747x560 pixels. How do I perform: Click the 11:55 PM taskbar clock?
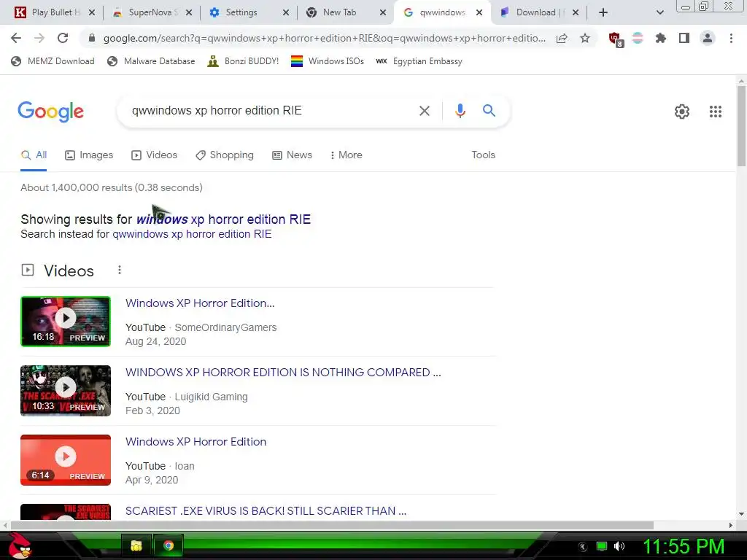coord(684,547)
